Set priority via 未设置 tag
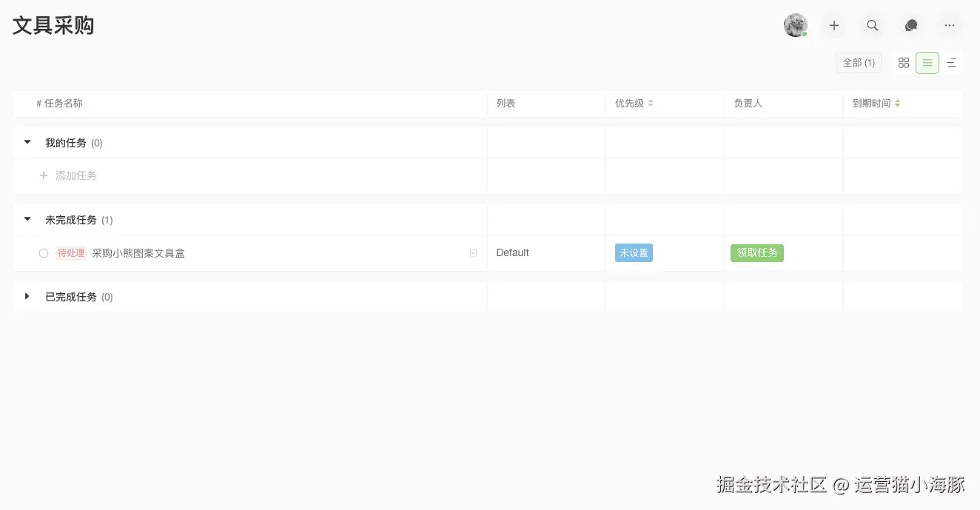980x510 pixels. point(634,253)
